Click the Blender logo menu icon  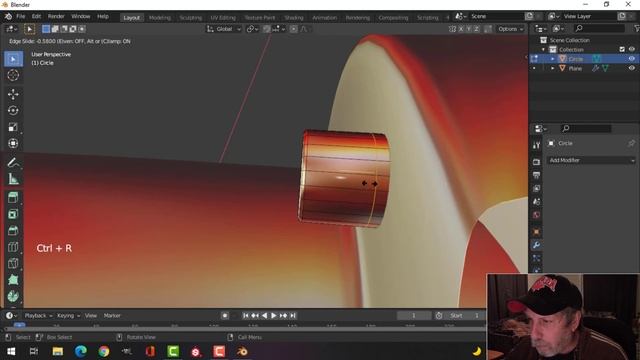8,16
